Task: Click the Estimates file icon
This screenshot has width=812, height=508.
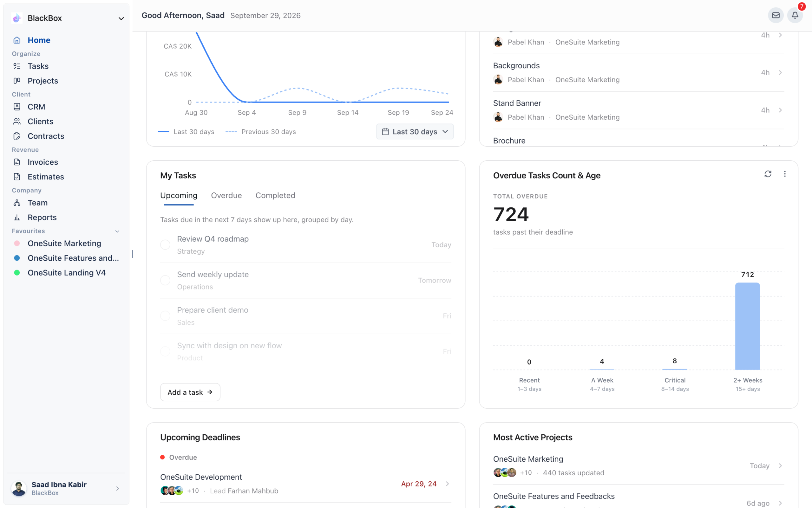Action: pyautogui.click(x=17, y=177)
